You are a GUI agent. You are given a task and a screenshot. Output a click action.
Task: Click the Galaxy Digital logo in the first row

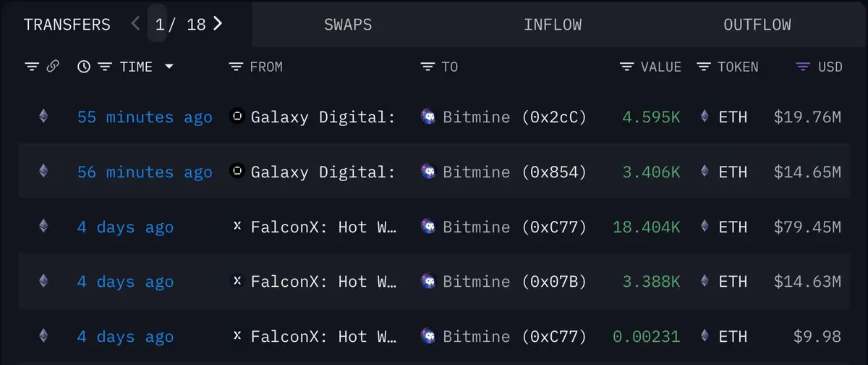pyautogui.click(x=237, y=116)
